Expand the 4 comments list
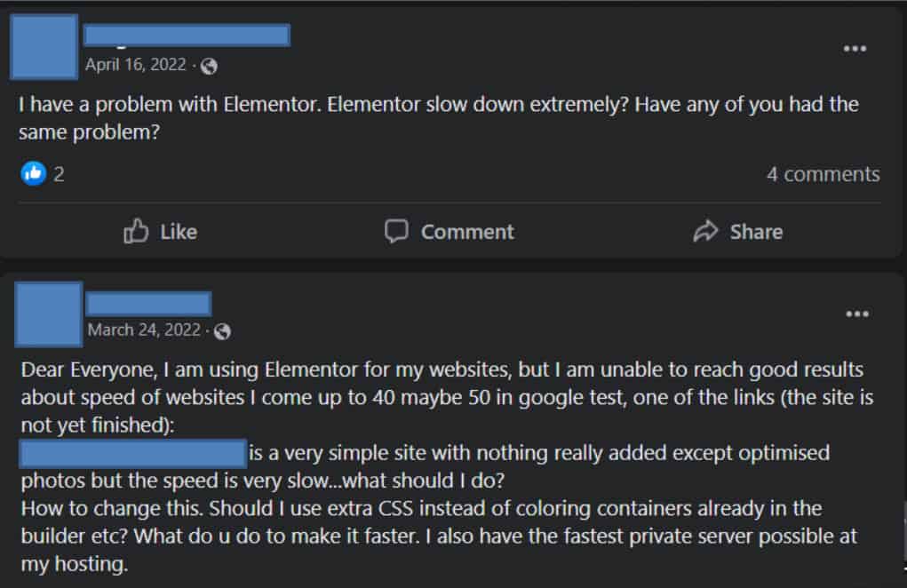The width and height of the screenshot is (907, 588). point(823,174)
